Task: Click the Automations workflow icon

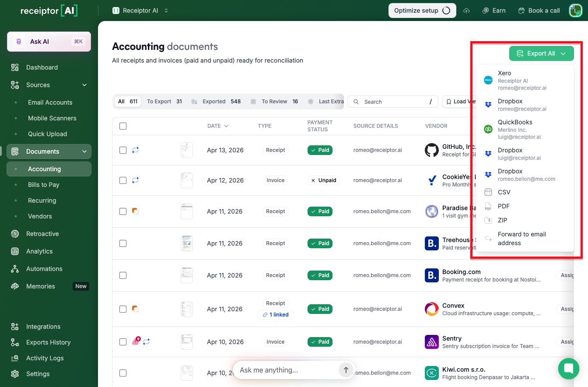Action: (x=15, y=269)
